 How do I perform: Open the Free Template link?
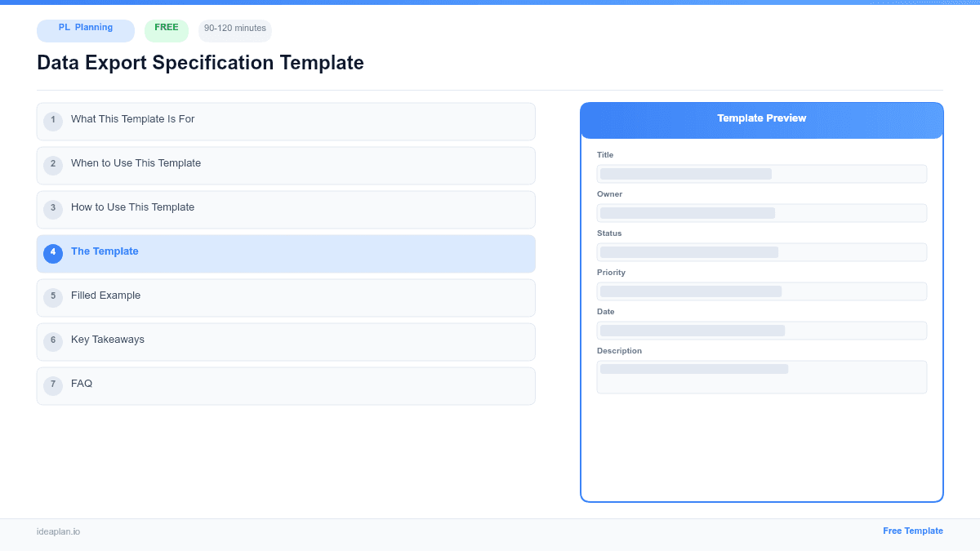(913, 531)
